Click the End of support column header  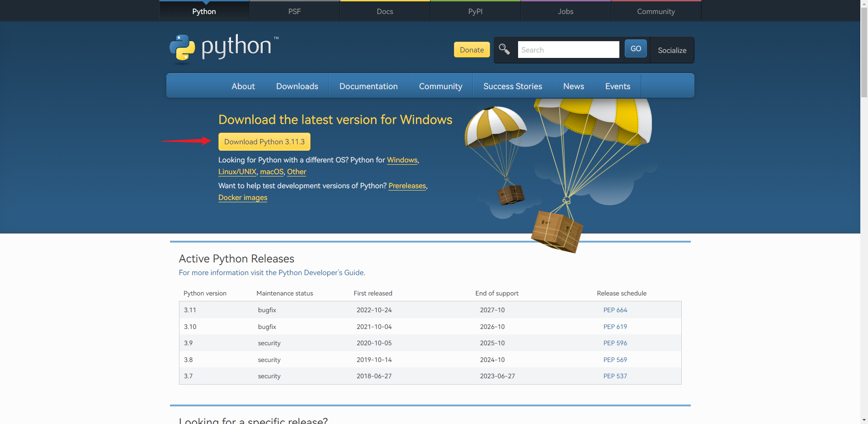497,293
